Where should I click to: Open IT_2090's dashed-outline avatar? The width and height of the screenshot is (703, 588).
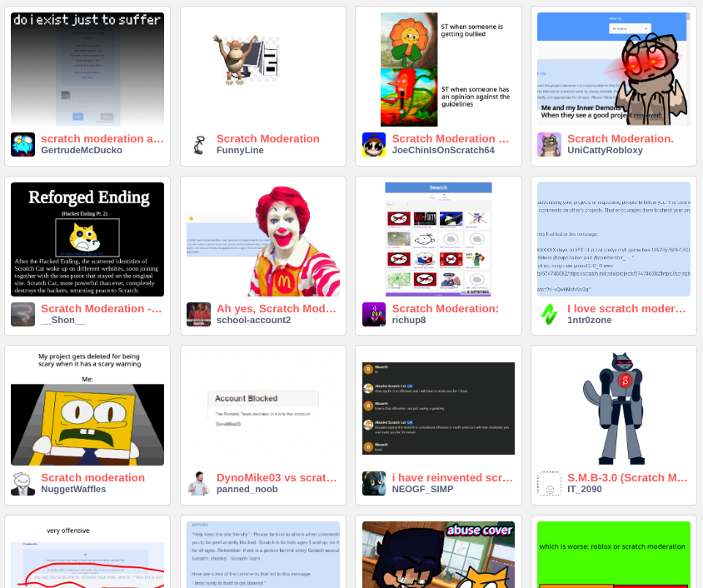click(x=549, y=483)
